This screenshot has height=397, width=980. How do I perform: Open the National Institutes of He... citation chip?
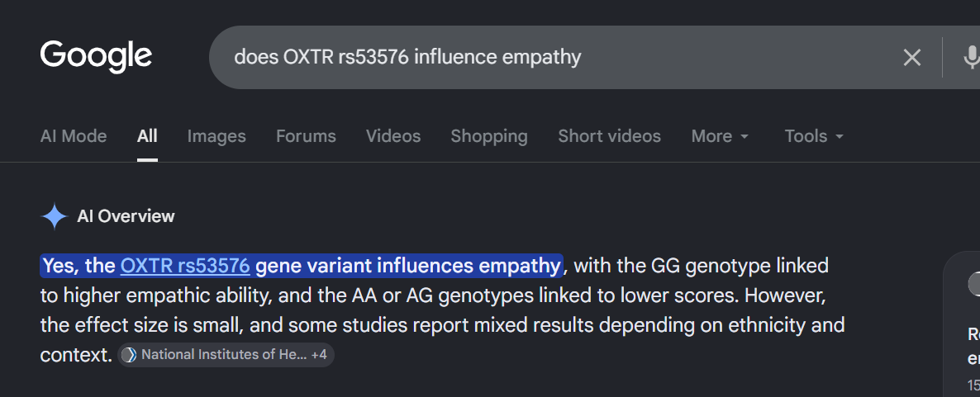tap(226, 355)
